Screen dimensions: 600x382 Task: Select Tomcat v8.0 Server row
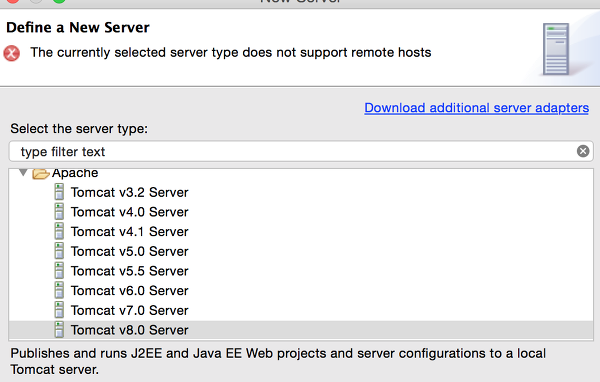tap(301, 330)
